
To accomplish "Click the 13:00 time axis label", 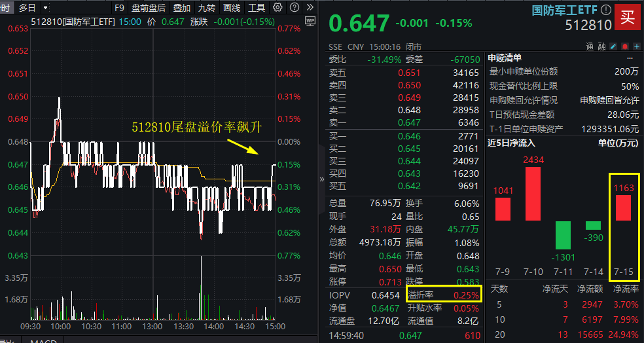I will (x=152, y=327).
